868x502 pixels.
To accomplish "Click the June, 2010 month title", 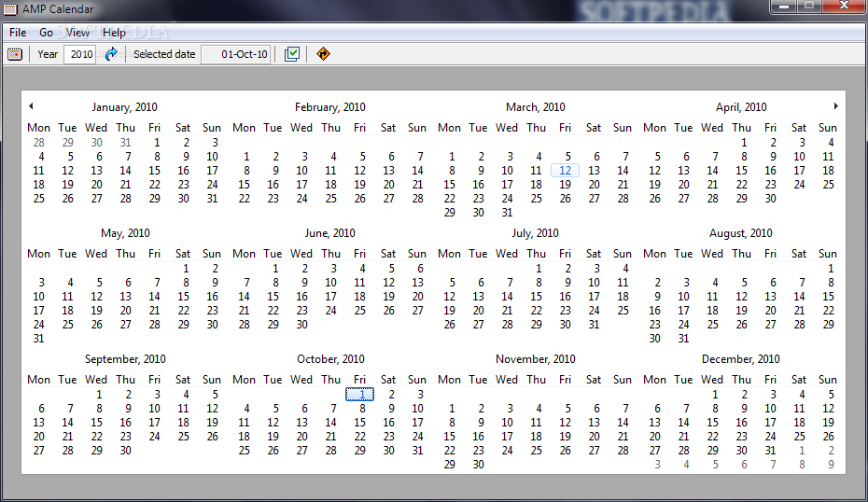I will pyautogui.click(x=329, y=233).
